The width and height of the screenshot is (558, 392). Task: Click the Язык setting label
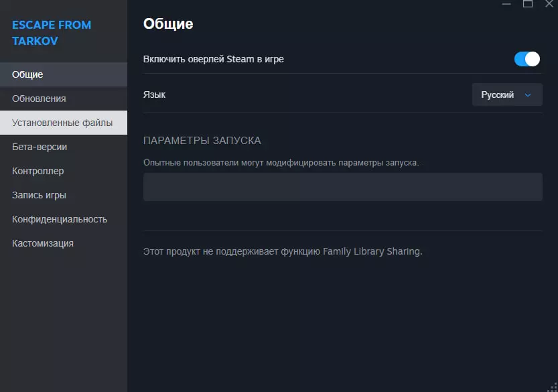coord(154,94)
